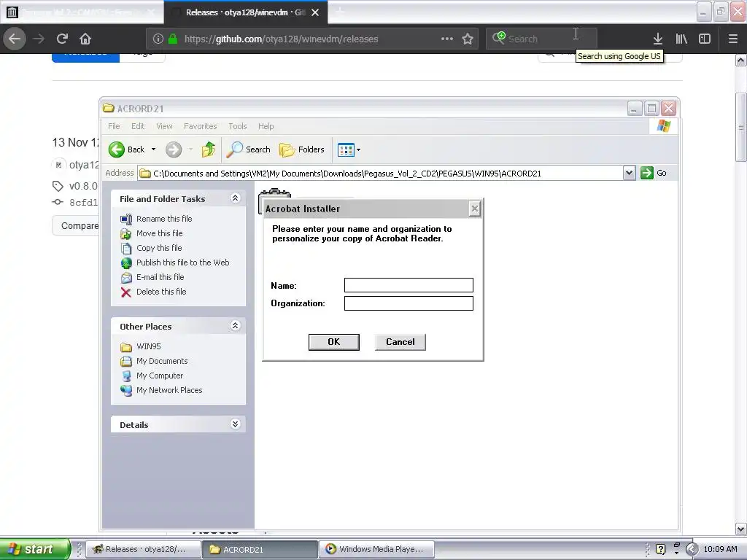Go to Firefox home page icon
This screenshot has width=747, height=560.
(85, 39)
